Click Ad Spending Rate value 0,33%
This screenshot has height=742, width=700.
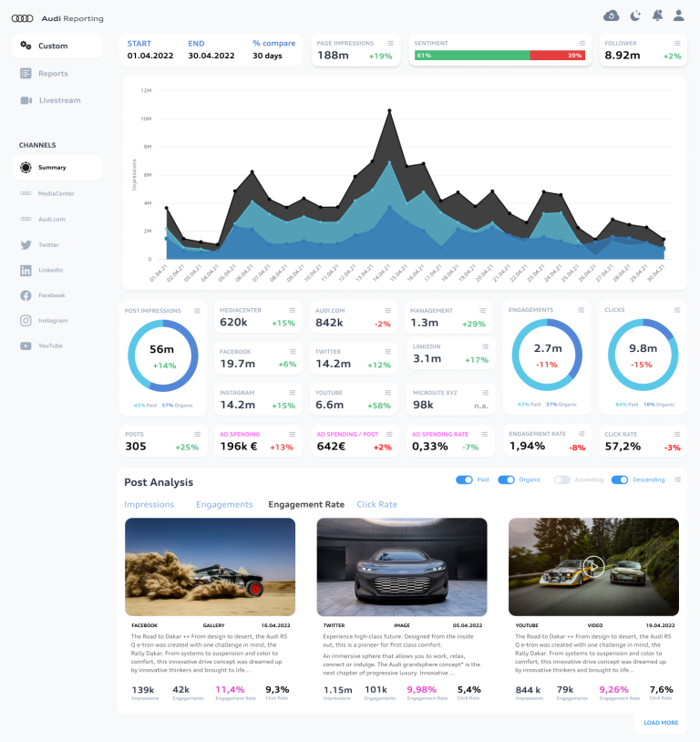(x=429, y=447)
